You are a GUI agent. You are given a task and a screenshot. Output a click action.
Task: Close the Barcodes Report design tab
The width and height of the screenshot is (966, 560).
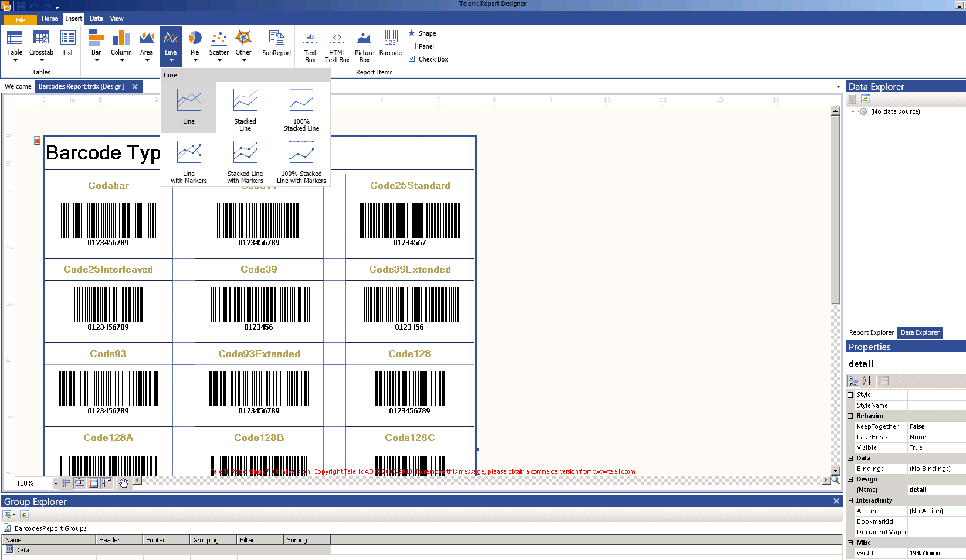coord(135,87)
